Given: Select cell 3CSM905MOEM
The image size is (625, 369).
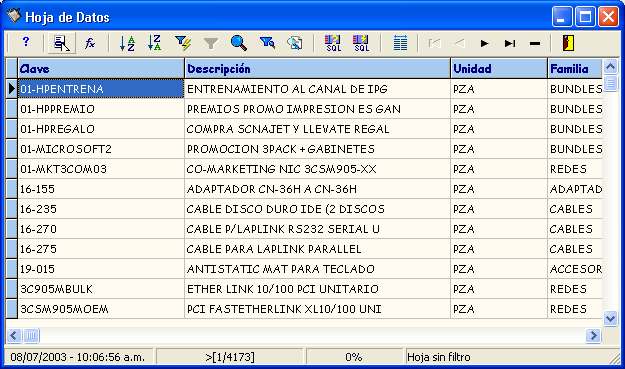Looking at the screenshot, I should tap(101, 309).
